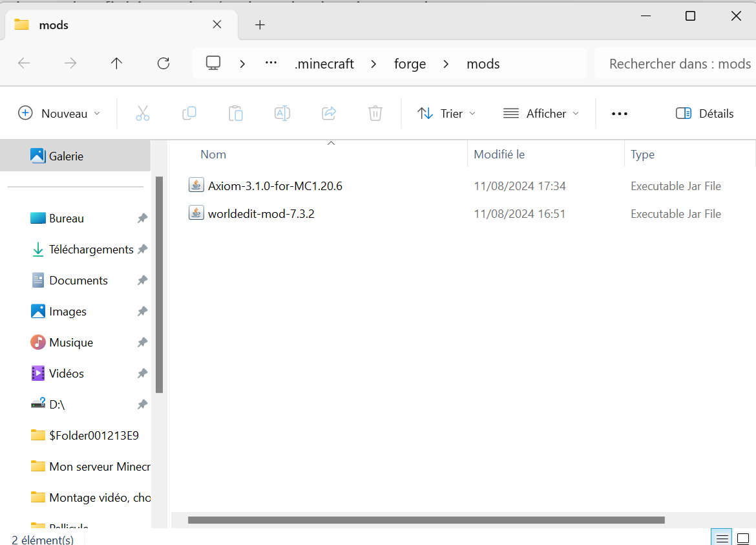This screenshot has height=545, width=756.
Task: Click the Rename icon in toolbar
Action: [282, 113]
